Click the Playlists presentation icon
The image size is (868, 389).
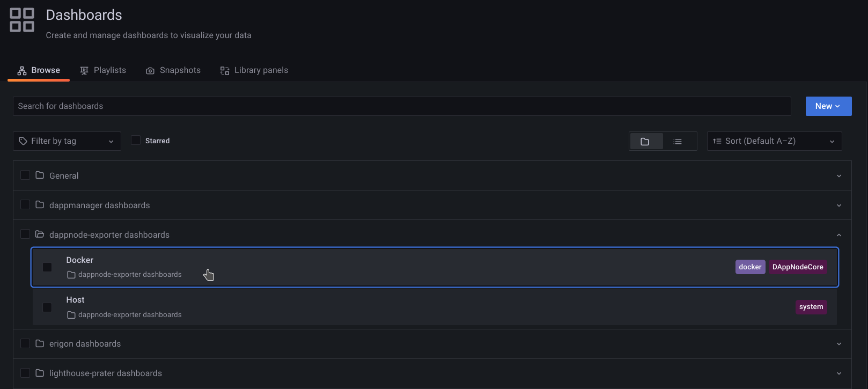pyautogui.click(x=84, y=71)
